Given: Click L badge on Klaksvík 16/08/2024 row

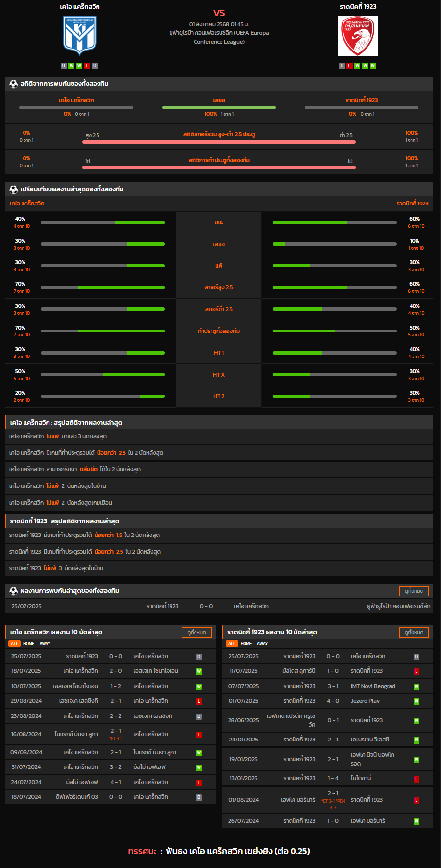Looking at the screenshot, I should (199, 735).
